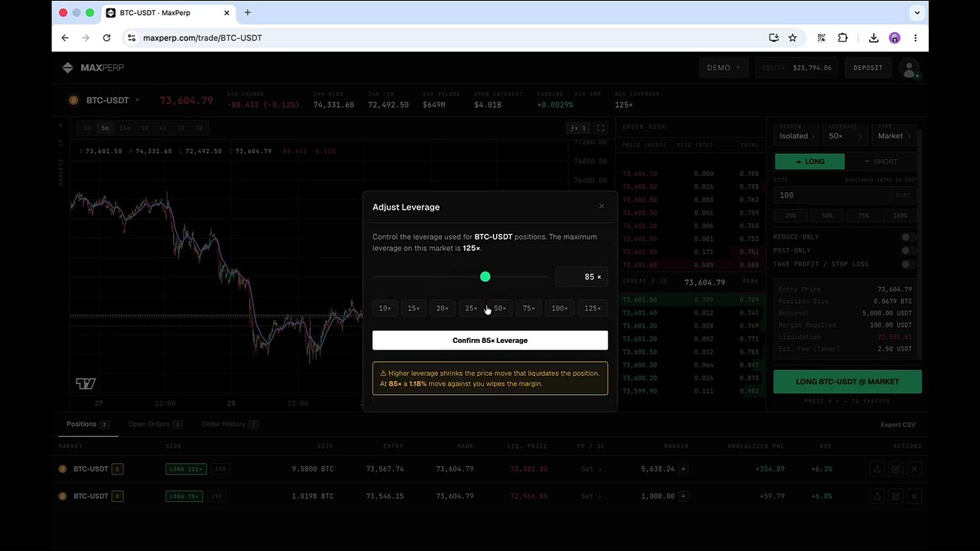
Task: Toggle the Post-Only switch
Action: click(907, 250)
